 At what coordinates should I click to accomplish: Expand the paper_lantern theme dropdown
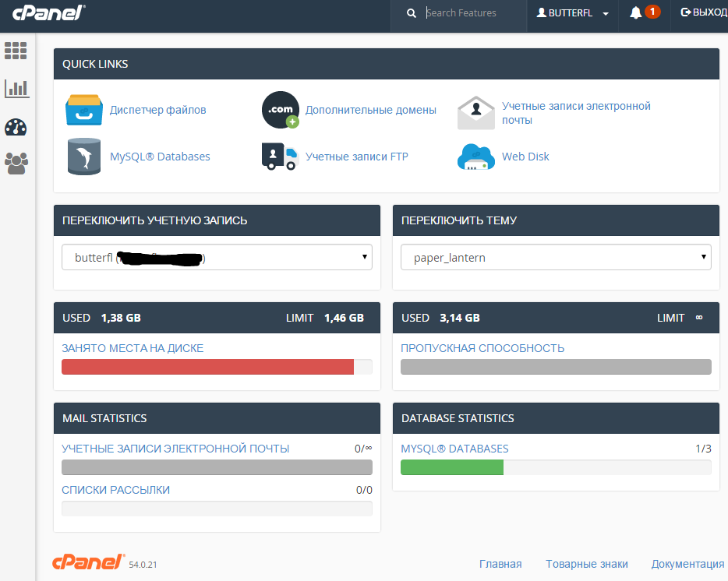[x=555, y=257]
